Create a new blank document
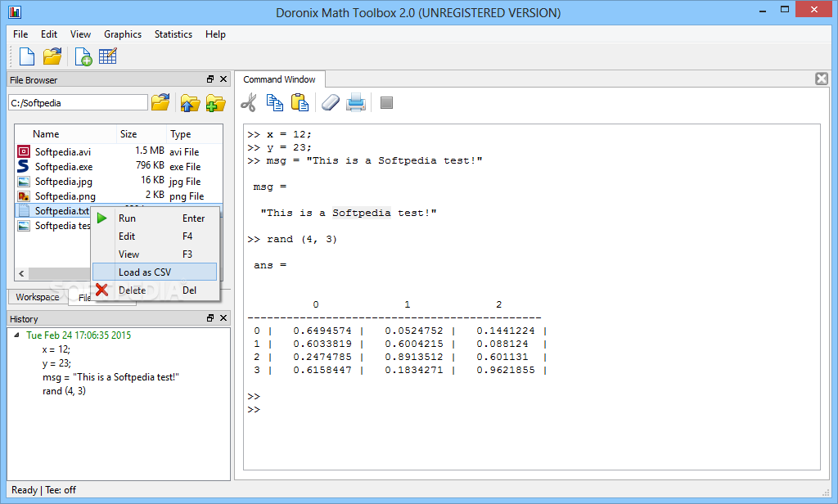This screenshot has height=504, width=838. tap(27, 56)
